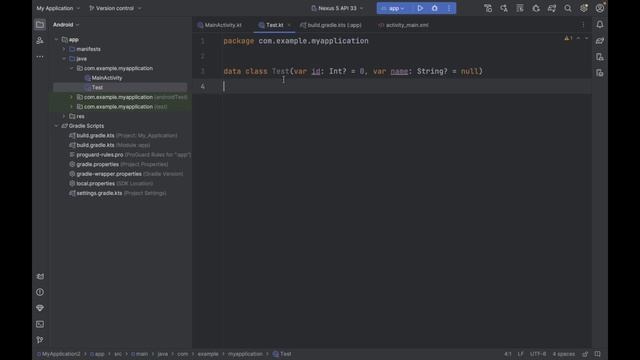The image size is (640, 360).
Task: Select local.properties file
Action: (x=111, y=183)
